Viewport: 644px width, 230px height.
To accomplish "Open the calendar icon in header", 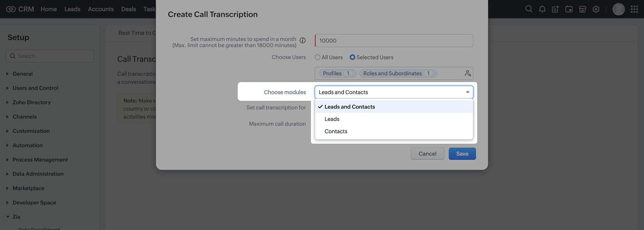I will click(569, 9).
